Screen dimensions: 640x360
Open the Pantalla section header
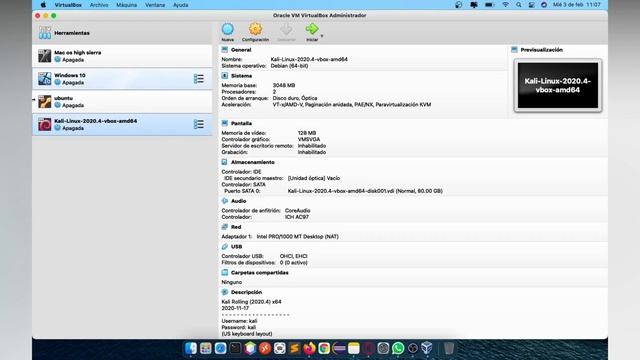tap(241, 123)
